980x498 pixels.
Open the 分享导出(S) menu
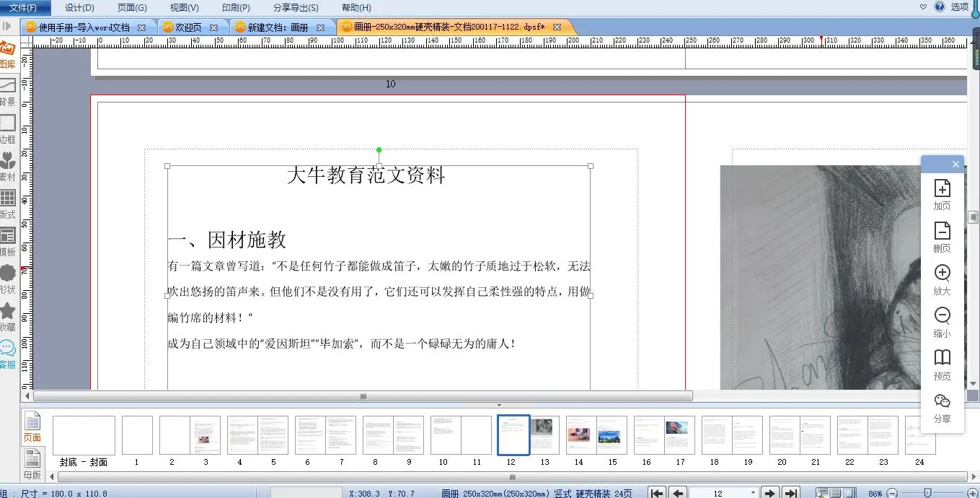(296, 8)
